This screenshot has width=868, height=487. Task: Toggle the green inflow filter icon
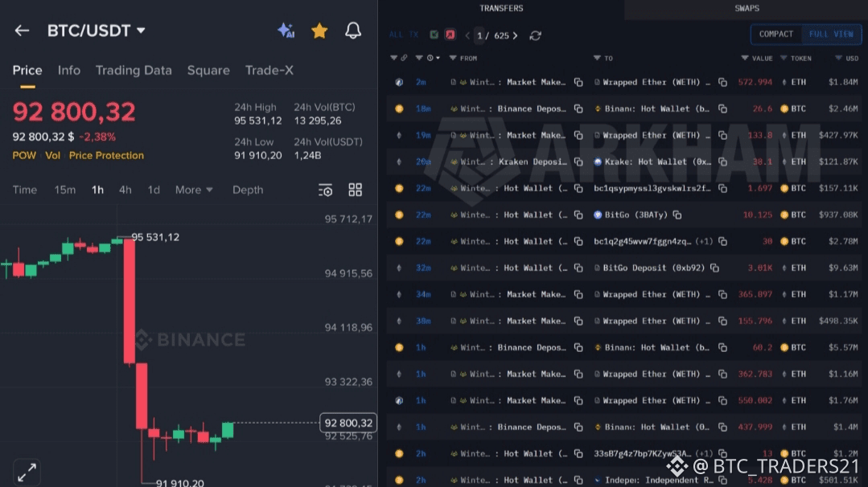click(x=434, y=35)
